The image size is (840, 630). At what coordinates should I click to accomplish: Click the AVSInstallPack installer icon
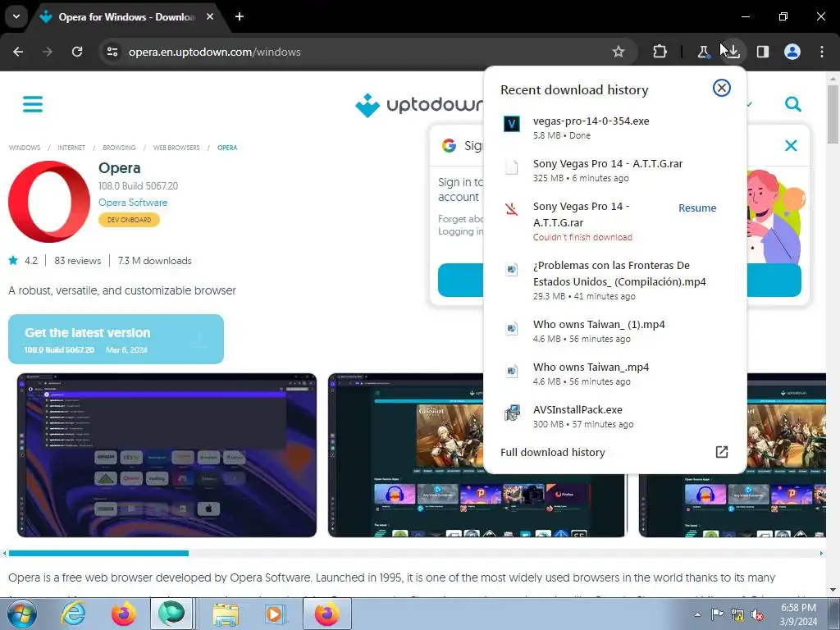click(512, 413)
